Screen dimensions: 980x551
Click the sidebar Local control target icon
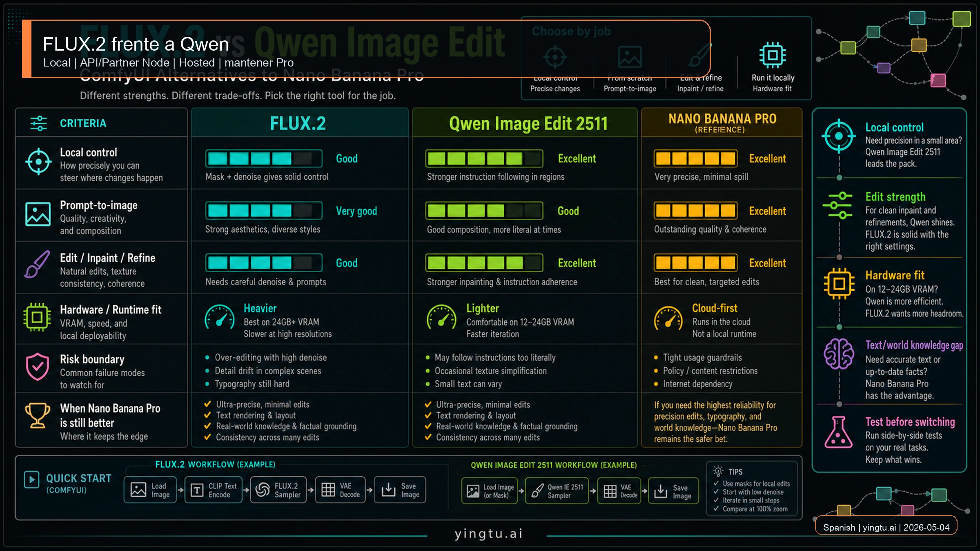click(x=839, y=136)
